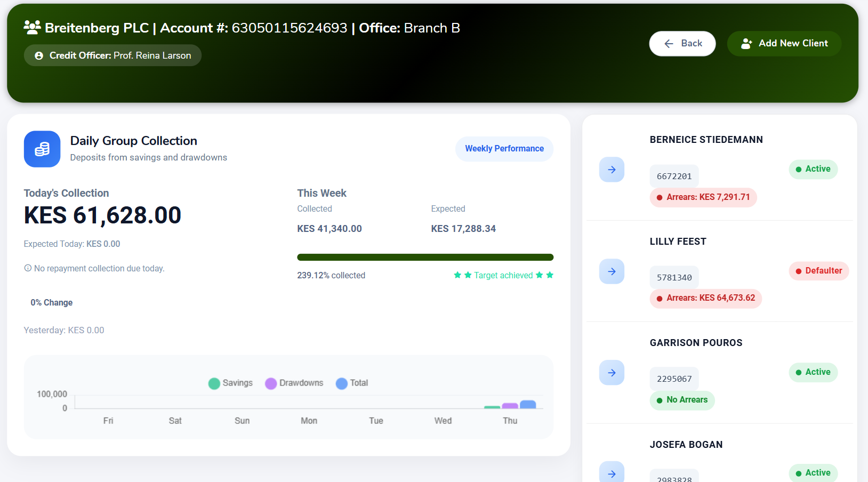868x482 pixels.
Task: Click account number 5781340
Action: pyautogui.click(x=674, y=278)
